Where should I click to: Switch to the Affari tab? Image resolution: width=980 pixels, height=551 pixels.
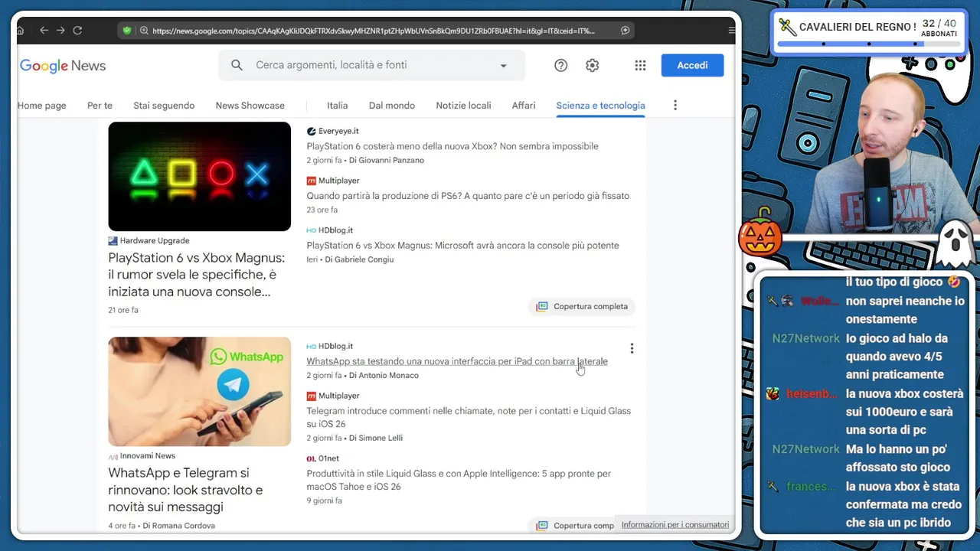pos(524,106)
